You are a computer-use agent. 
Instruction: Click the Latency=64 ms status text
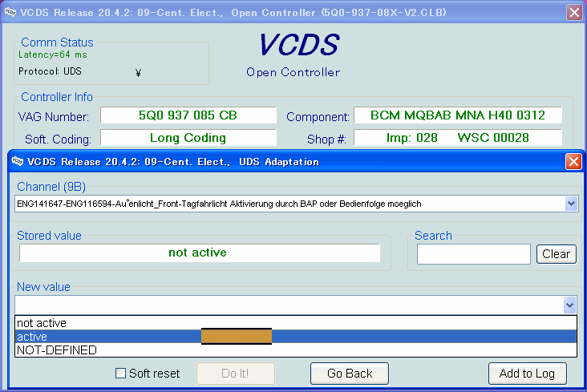click(53, 55)
